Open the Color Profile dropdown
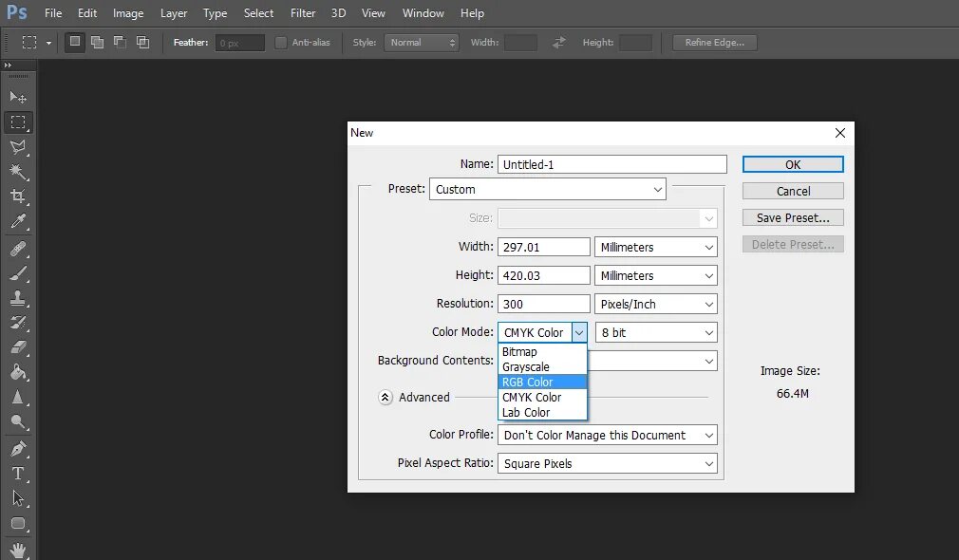959x560 pixels. click(x=608, y=436)
